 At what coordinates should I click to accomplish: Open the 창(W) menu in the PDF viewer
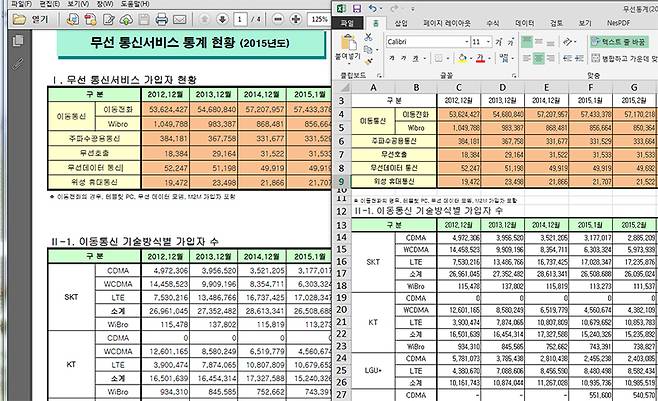point(105,4)
